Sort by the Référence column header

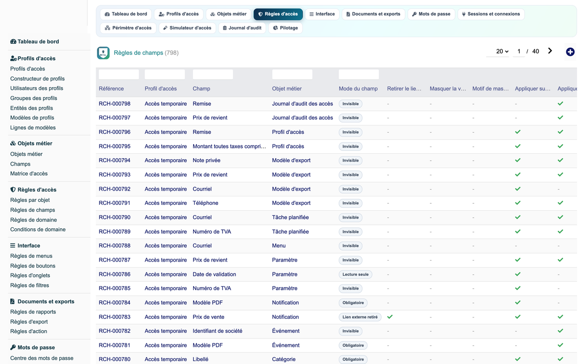click(x=111, y=89)
